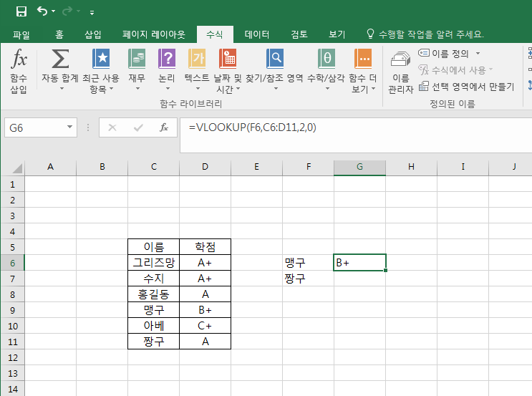This screenshot has width=532, height=396.
Task: Click the cell 맹구 in column F
Action: (x=309, y=263)
